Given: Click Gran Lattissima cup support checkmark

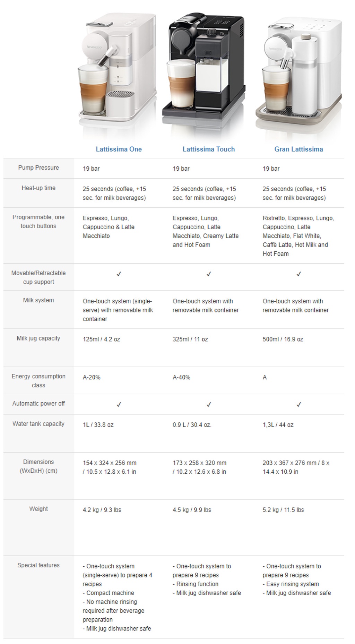Looking at the screenshot, I should [298, 274].
